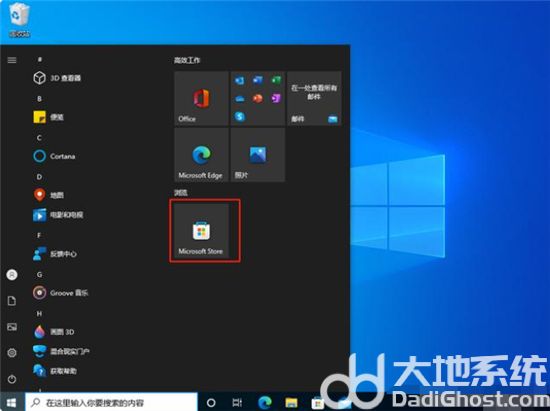Open Settings gear in Start sidebar
Screen dimensions: 550x411
12,353
